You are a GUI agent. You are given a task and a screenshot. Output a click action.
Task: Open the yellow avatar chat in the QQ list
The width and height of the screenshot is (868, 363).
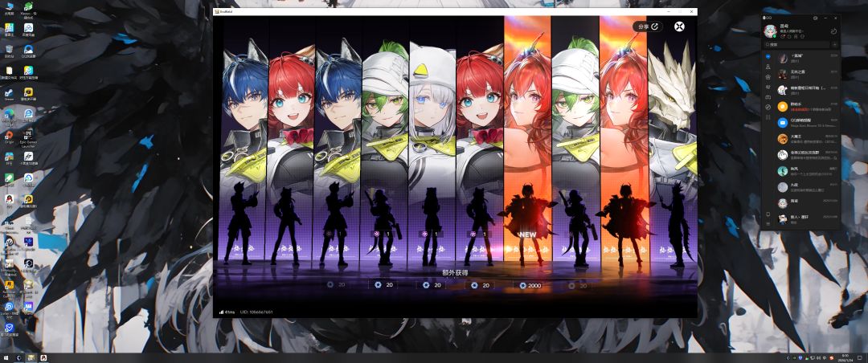pyautogui.click(x=807, y=106)
